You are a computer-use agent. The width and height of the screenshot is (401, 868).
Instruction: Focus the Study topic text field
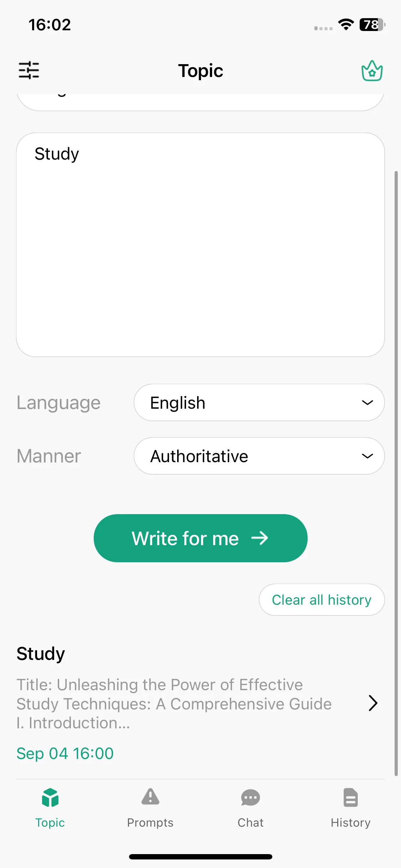(x=200, y=245)
